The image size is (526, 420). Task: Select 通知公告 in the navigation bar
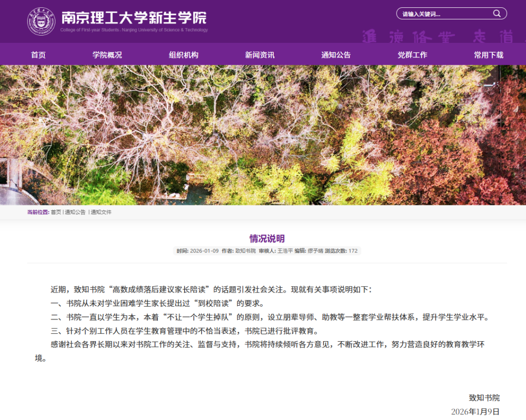click(336, 55)
